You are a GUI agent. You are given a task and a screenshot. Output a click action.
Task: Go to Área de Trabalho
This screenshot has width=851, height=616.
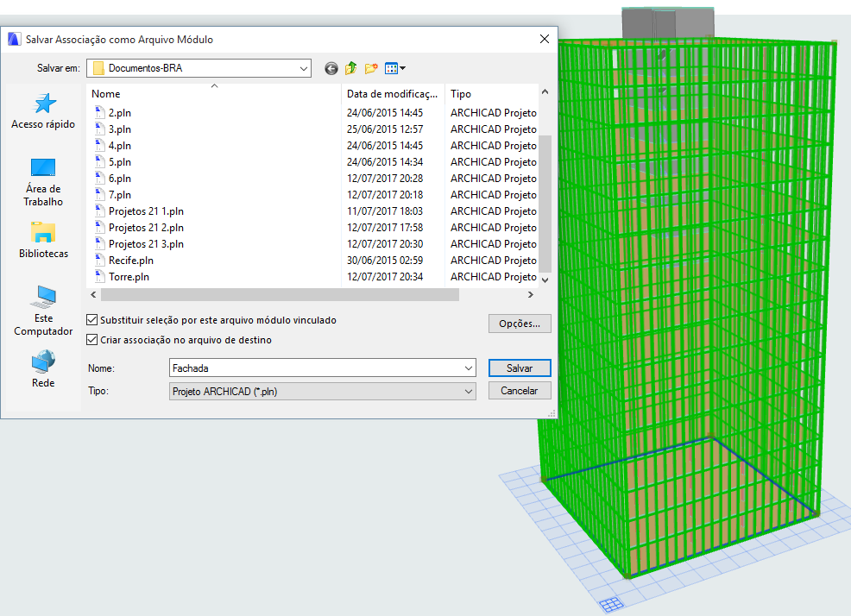(43, 182)
